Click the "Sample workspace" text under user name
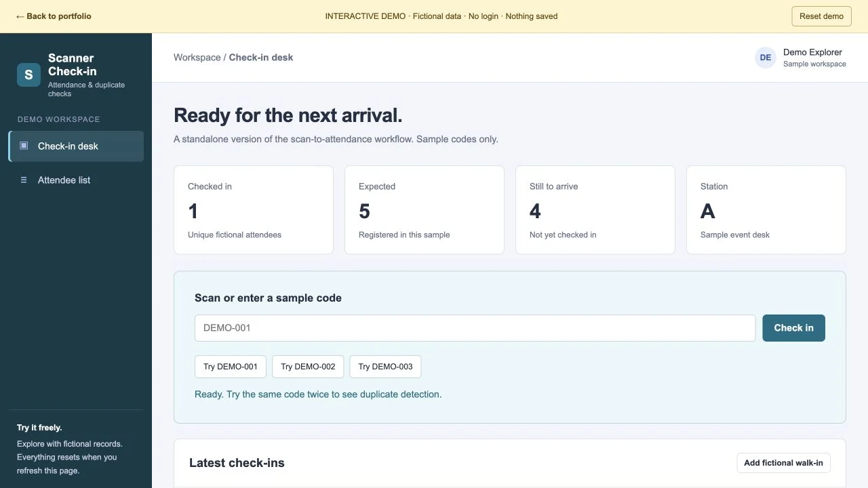The image size is (868, 488). point(814,64)
